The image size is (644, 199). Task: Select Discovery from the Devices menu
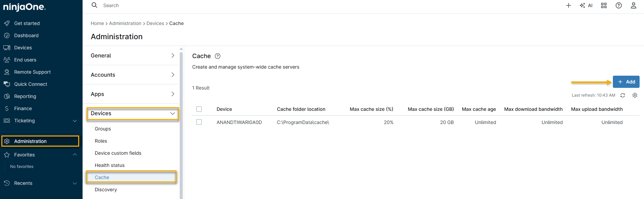click(106, 189)
